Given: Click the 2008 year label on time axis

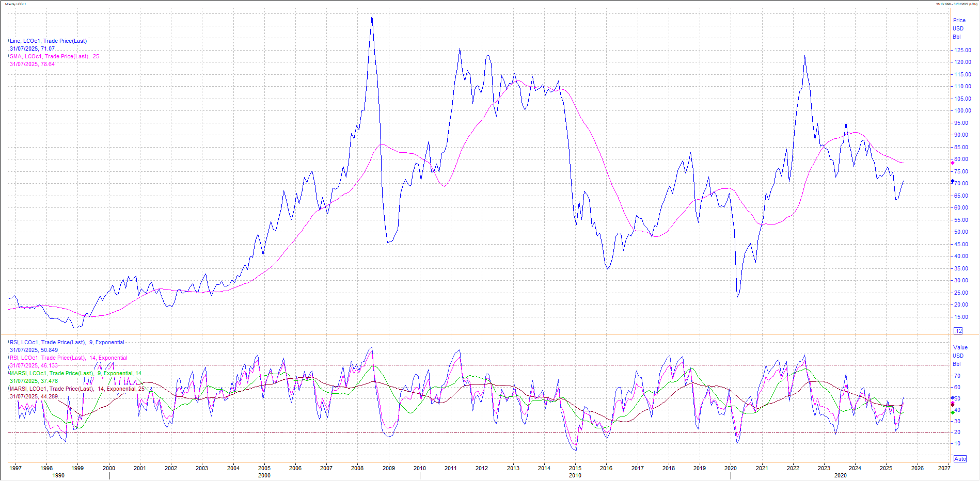Looking at the screenshot, I should 357,468.
